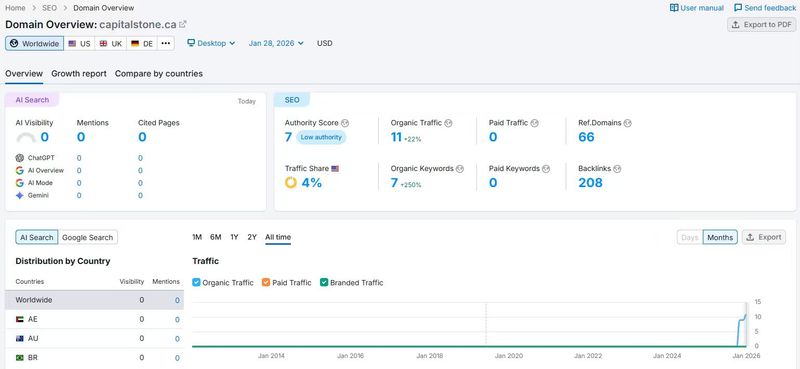Image resolution: width=800 pixels, height=369 pixels.
Task: Open Backlinks value 208
Action: [x=590, y=183]
